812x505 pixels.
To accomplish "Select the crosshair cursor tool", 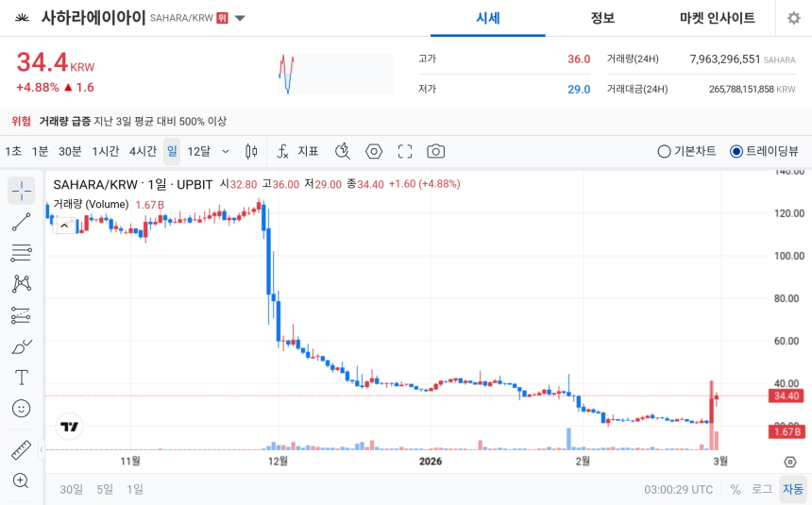I will tap(21, 191).
